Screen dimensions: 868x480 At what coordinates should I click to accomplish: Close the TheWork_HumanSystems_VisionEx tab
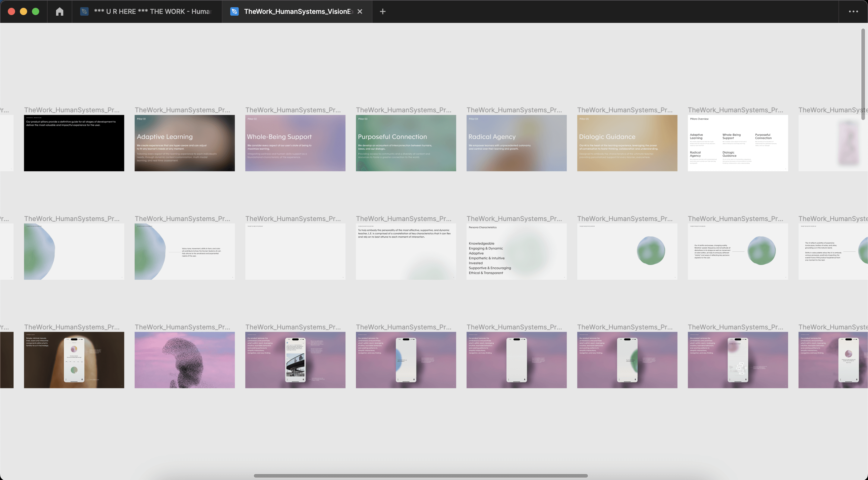359,11
